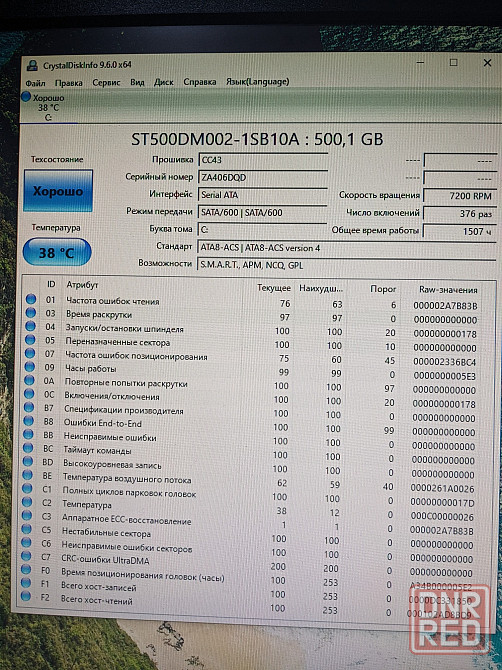Image resolution: width=502 pixels, height=670 pixels.
Task: Click the Прошивка field CC43
Action: pyautogui.click(x=262, y=160)
